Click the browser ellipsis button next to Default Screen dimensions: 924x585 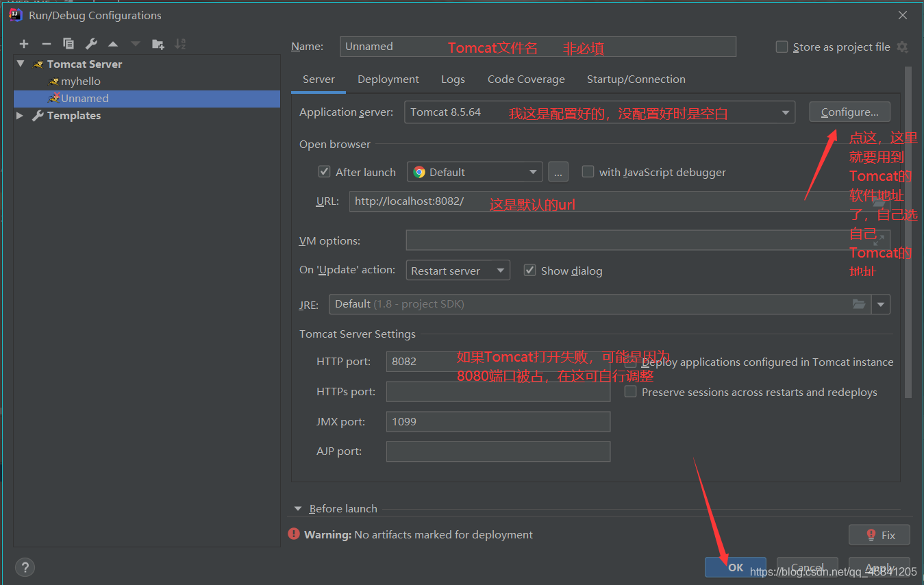(x=558, y=172)
